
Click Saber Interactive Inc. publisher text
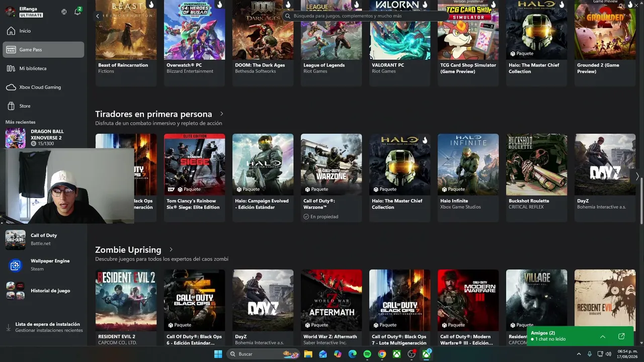coord(325,343)
